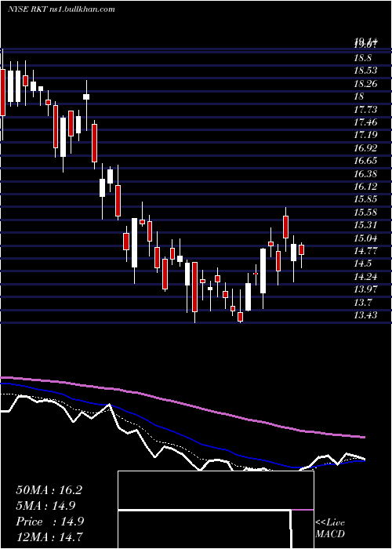The image size is (392, 549).
Task: Select the 17.19 price axis label
Action: click(x=365, y=135)
